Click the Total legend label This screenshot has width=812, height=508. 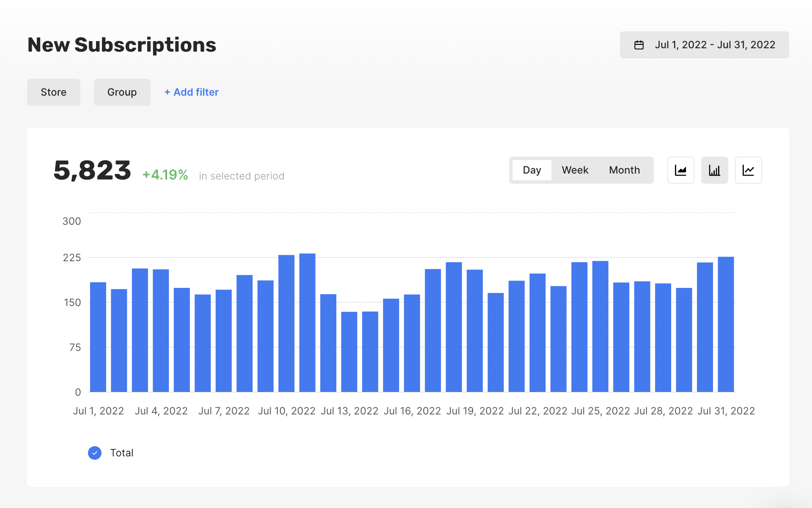pos(122,453)
